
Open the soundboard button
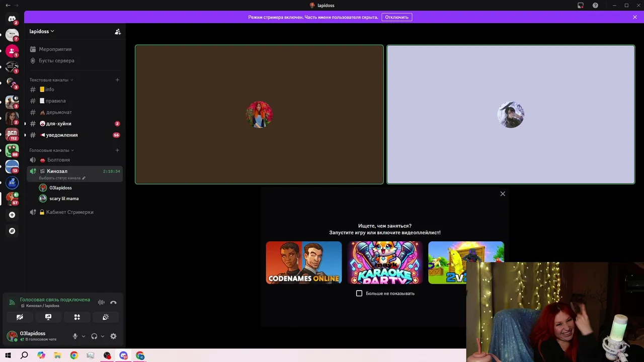coord(106,317)
